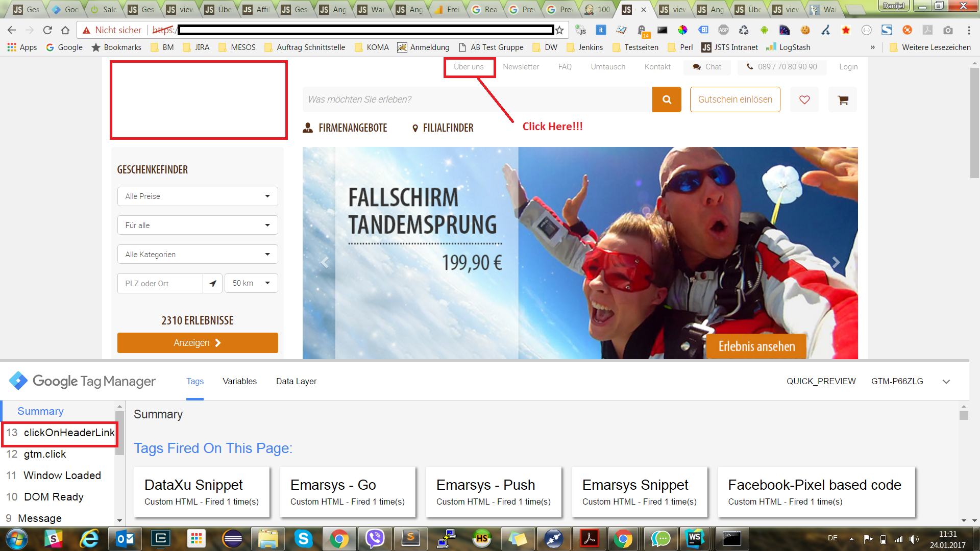
Task: Go to next banner slide arrow
Action: [x=836, y=262]
